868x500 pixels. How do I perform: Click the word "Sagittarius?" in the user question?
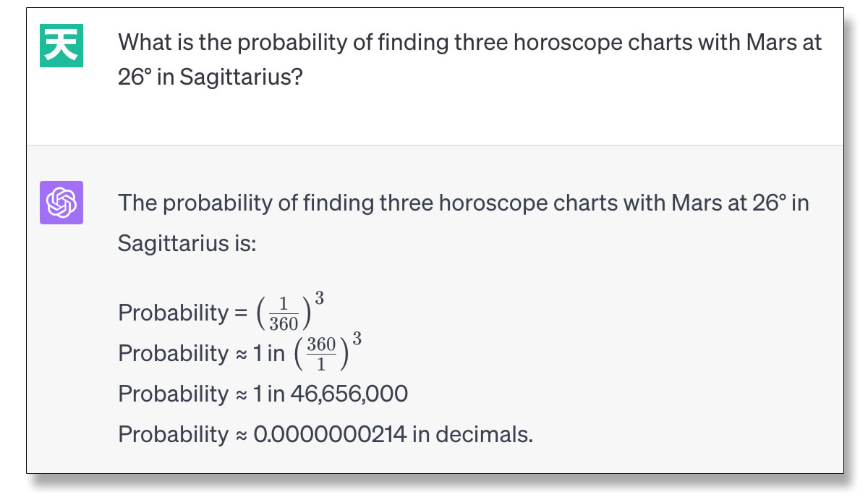pos(240,77)
